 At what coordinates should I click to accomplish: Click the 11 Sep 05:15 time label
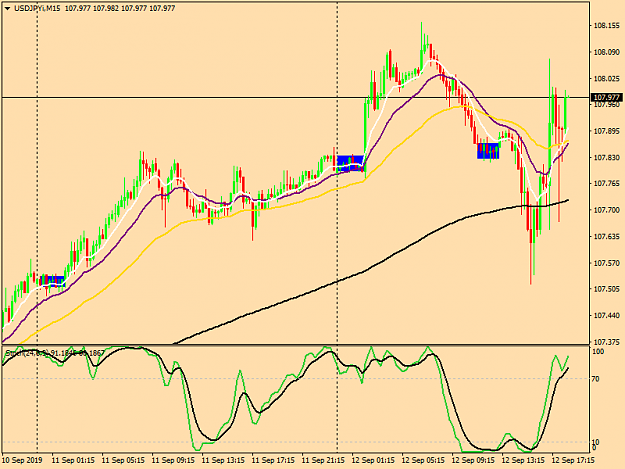pyautogui.click(x=123, y=461)
